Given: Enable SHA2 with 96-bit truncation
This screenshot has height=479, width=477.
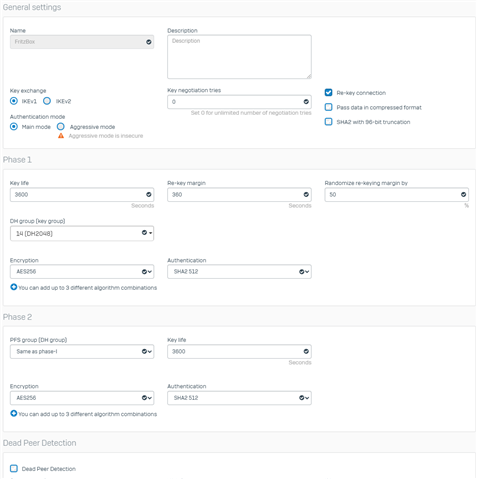Looking at the screenshot, I should click(328, 122).
